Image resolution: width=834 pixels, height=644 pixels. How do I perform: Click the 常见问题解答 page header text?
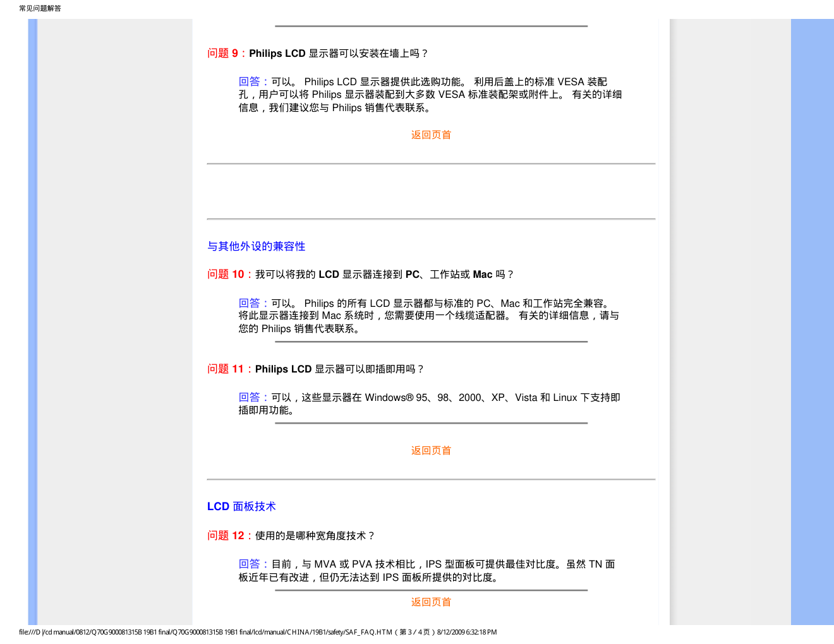tap(40, 8)
